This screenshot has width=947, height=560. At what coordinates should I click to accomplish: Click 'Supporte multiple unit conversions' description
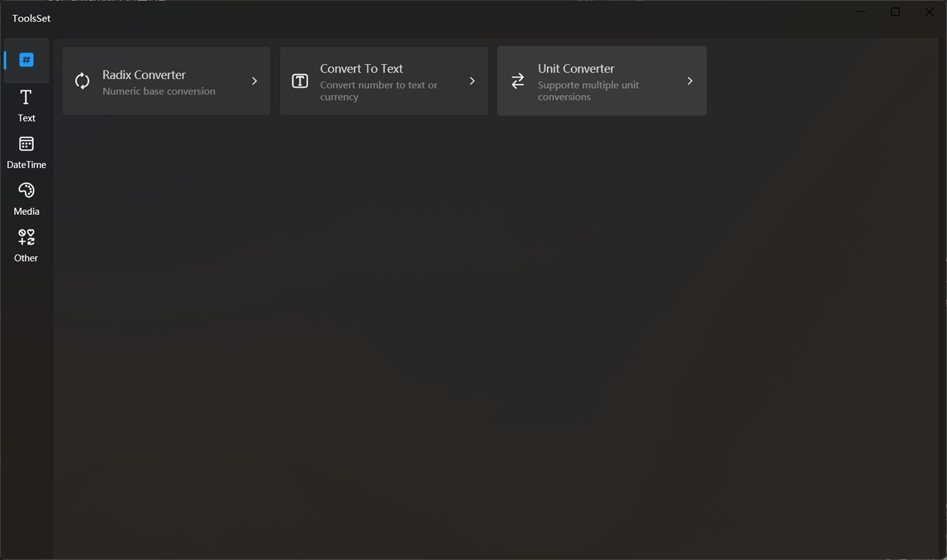(x=588, y=91)
